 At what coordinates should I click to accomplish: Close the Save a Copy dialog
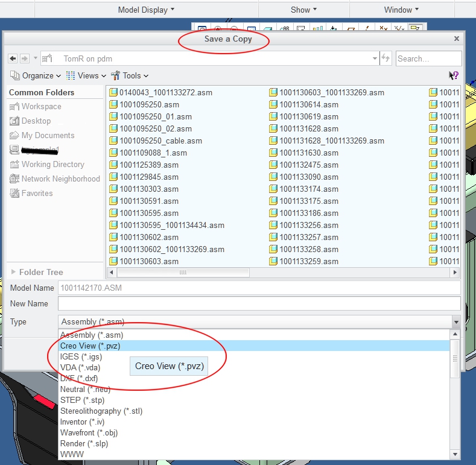point(456,39)
